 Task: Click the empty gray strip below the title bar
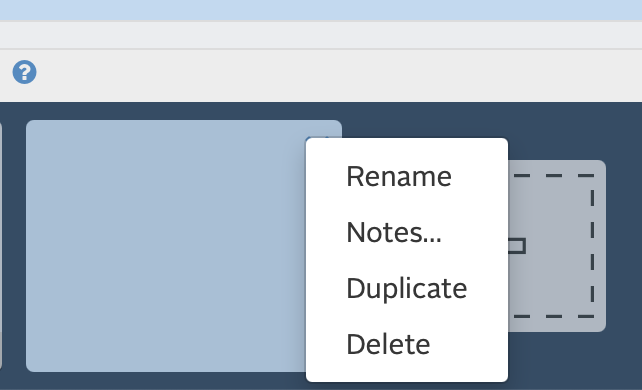(x=321, y=35)
